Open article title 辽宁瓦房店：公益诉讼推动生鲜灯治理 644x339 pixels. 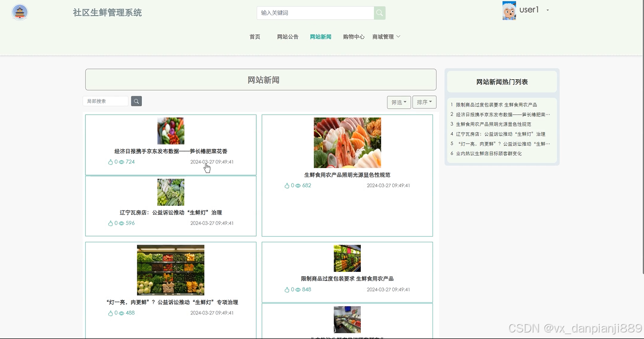tap(171, 212)
